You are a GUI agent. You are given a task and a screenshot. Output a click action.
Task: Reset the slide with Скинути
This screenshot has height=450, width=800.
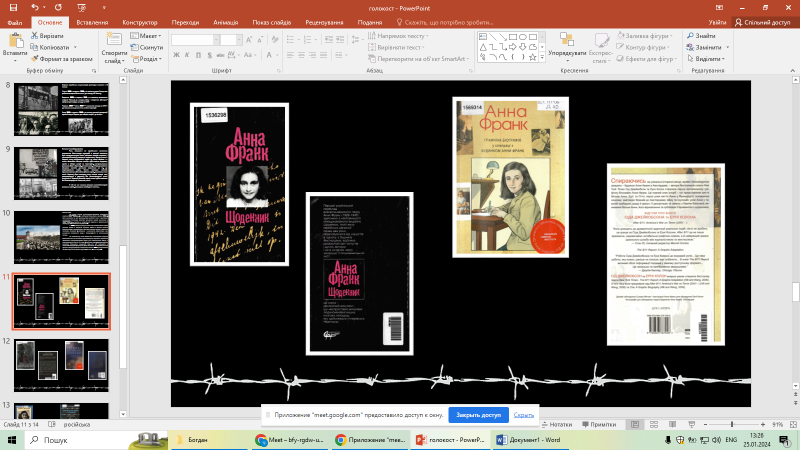(146, 47)
